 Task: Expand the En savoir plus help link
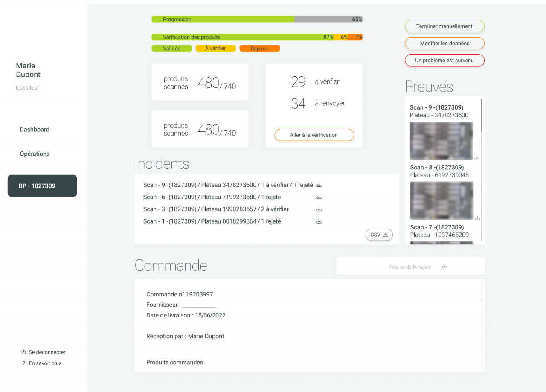pyautogui.click(x=44, y=363)
